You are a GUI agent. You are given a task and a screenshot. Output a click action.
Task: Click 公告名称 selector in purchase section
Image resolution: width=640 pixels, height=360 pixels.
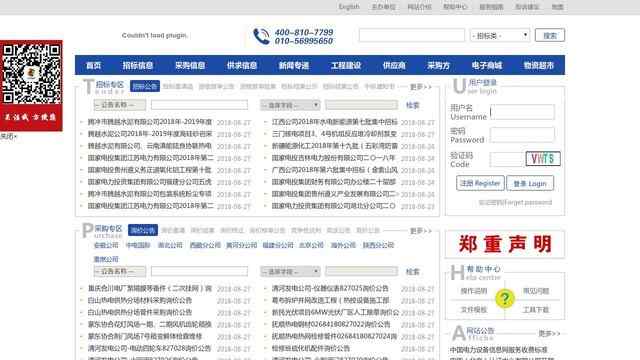point(120,271)
